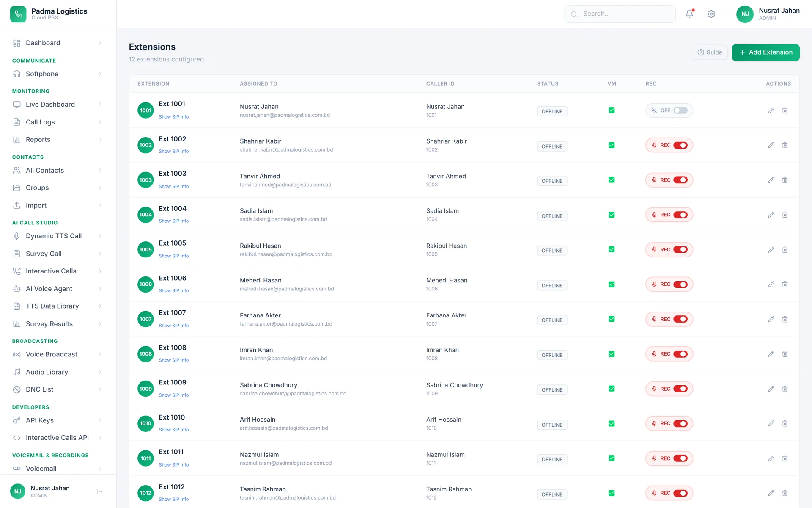Open settings gear in top bar
This screenshot has height=508, width=812.
pyautogui.click(x=711, y=14)
